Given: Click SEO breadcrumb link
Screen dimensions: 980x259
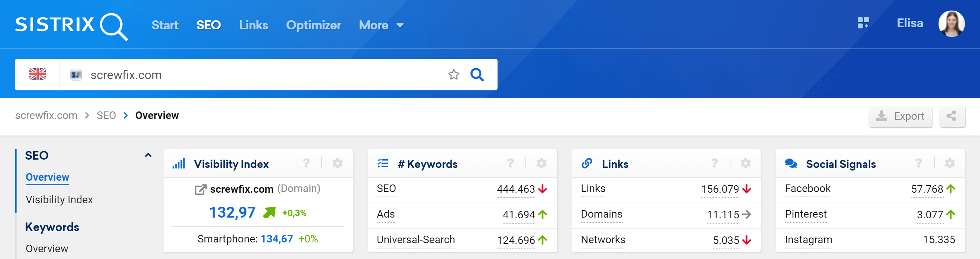Looking at the screenshot, I should 106,116.
